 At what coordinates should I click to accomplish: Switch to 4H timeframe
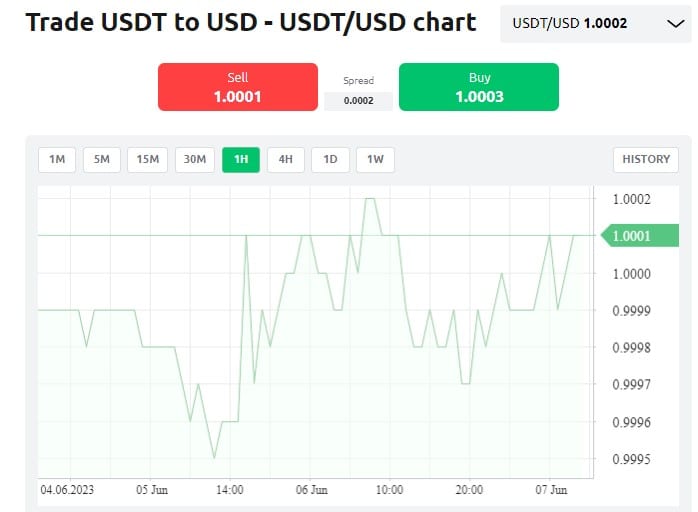(x=285, y=159)
